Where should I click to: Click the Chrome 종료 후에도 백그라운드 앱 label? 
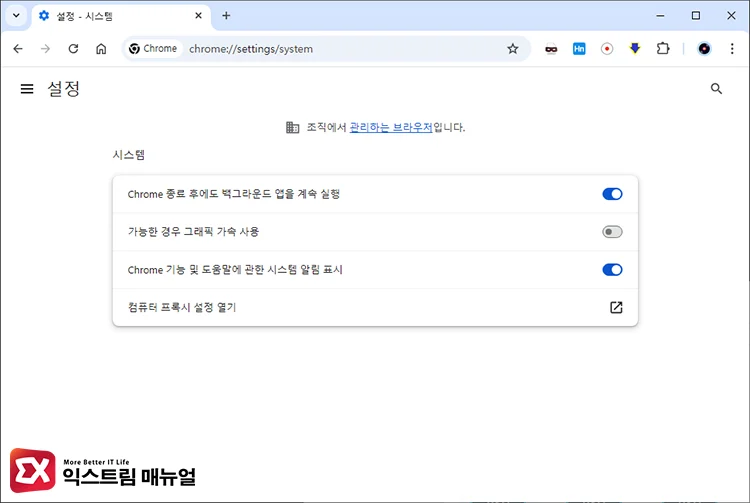234,194
